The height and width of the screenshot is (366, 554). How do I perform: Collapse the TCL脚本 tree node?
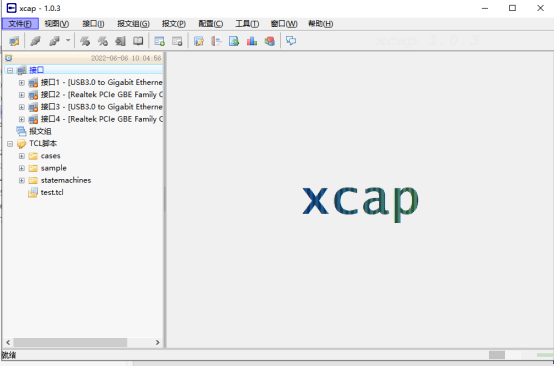pyautogui.click(x=10, y=143)
